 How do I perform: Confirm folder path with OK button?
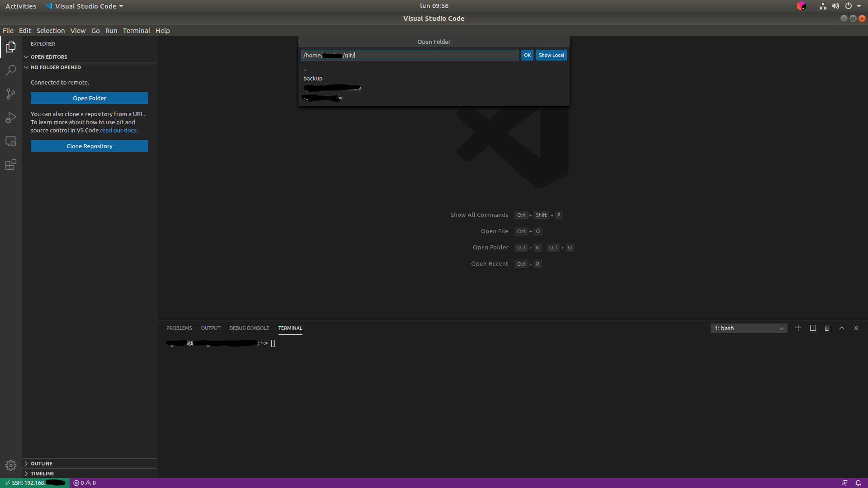(x=527, y=55)
